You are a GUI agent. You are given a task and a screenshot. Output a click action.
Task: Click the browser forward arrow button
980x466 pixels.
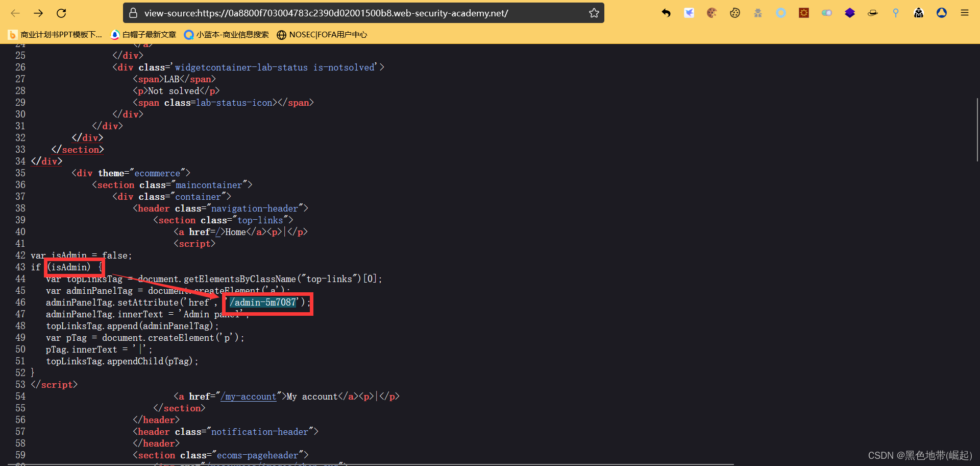coord(38,13)
